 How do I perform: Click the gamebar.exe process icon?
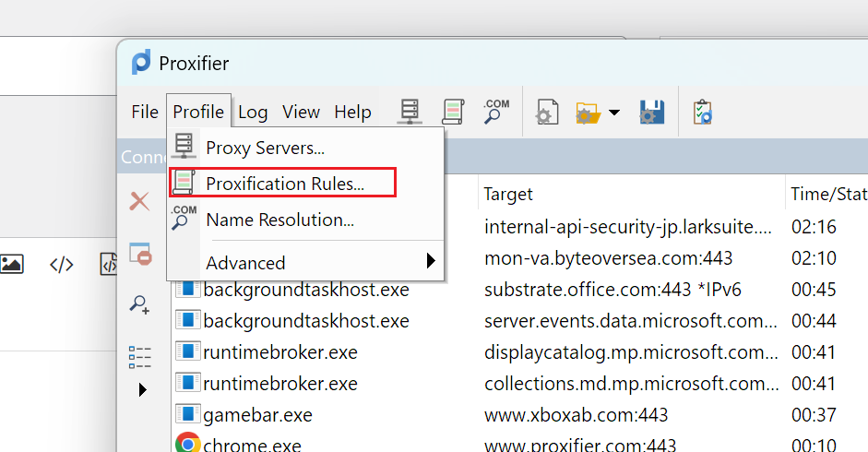[187, 413]
